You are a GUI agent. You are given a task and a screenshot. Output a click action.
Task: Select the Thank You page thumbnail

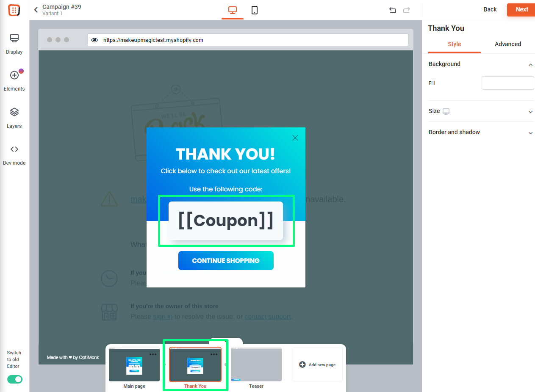point(195,364)
